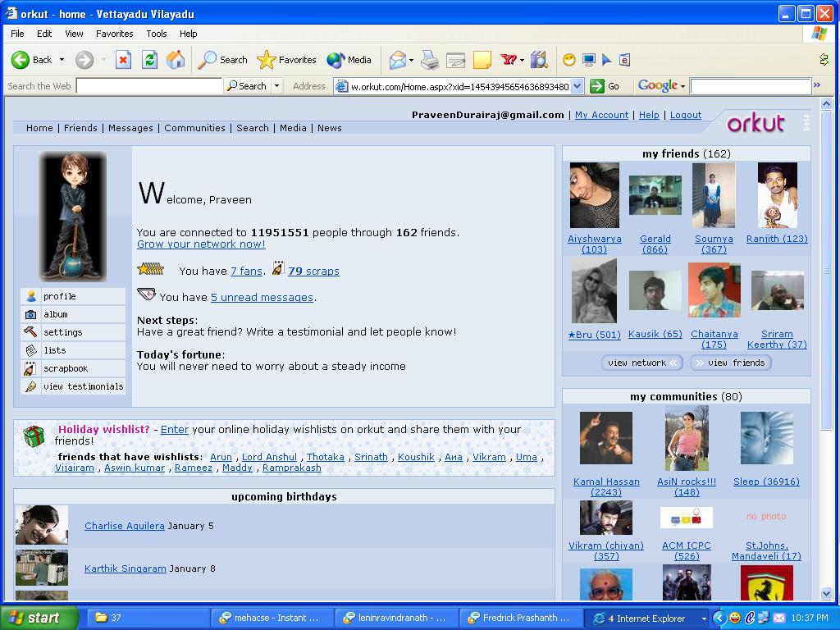Click the Refresh toolbar icon

tap(149, 59)
